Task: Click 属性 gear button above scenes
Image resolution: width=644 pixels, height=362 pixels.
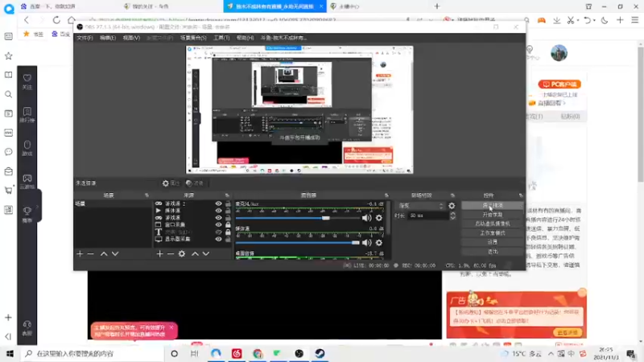Action: click(171, 183)
